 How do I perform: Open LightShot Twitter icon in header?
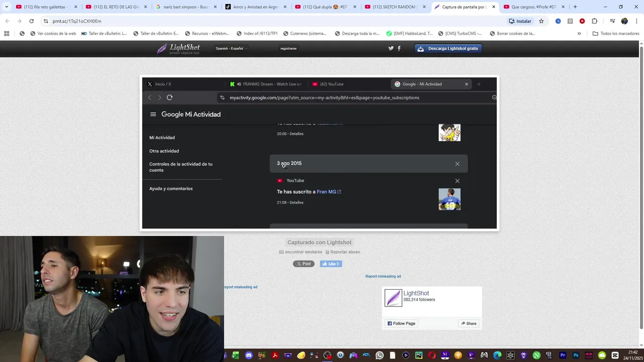pos(391,48)
